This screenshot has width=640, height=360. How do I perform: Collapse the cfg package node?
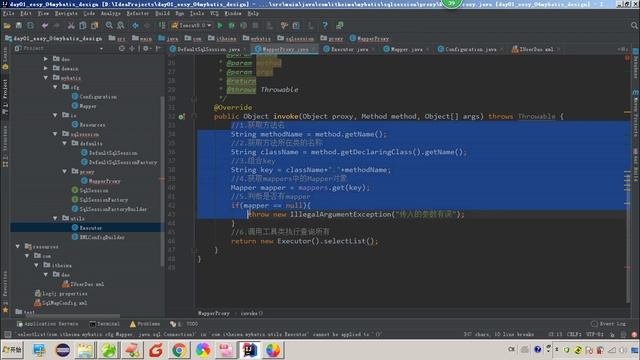55,87
